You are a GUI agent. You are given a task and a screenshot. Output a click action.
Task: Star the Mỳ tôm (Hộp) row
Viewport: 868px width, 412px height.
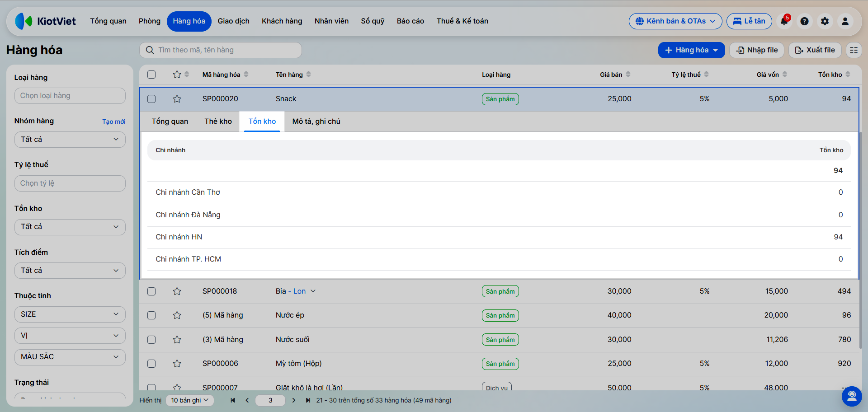pos(177,364)
